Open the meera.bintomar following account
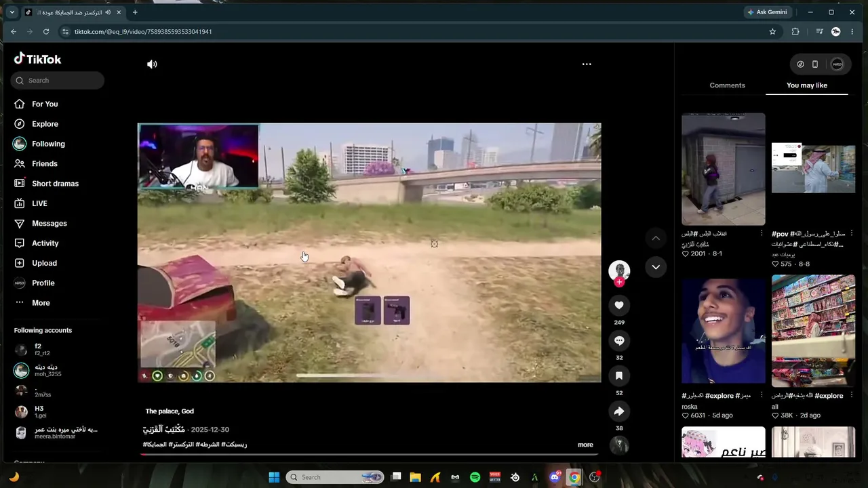 [x=58, y=432]
